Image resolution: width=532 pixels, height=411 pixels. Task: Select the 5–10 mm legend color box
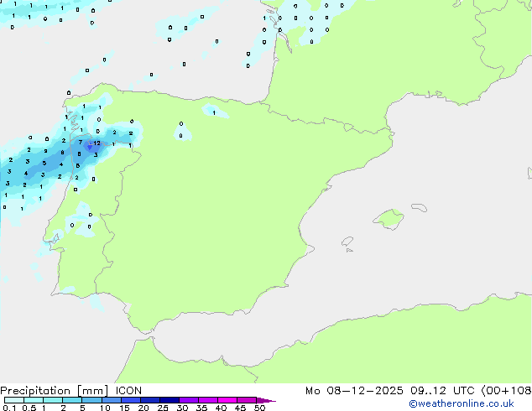pos(91,400)
